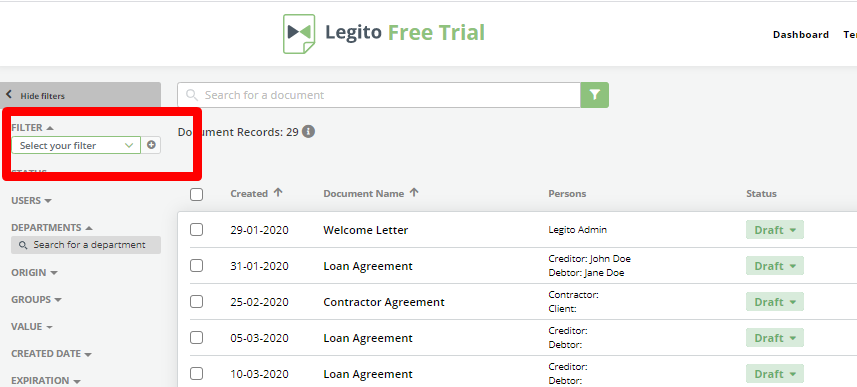Expand the ORIGIN filter section
The height and width of the screenshot is (387, 857).
click(34, 272)
